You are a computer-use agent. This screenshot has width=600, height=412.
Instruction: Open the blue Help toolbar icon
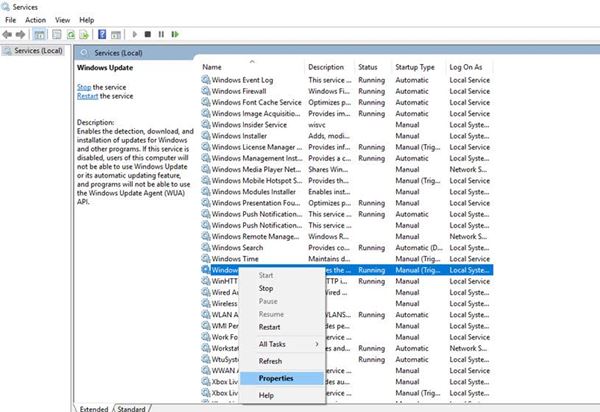pyautogui.click(x=102, y=34)
